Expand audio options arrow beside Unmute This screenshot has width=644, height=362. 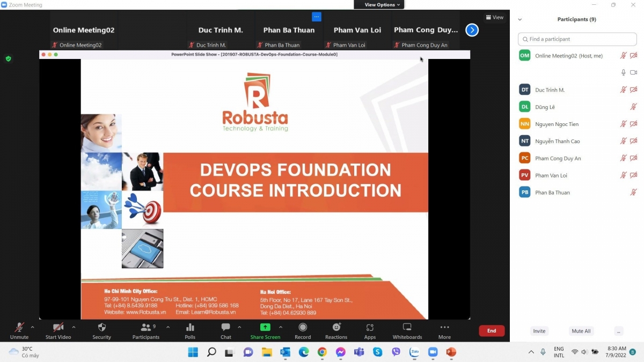(32, 327)
